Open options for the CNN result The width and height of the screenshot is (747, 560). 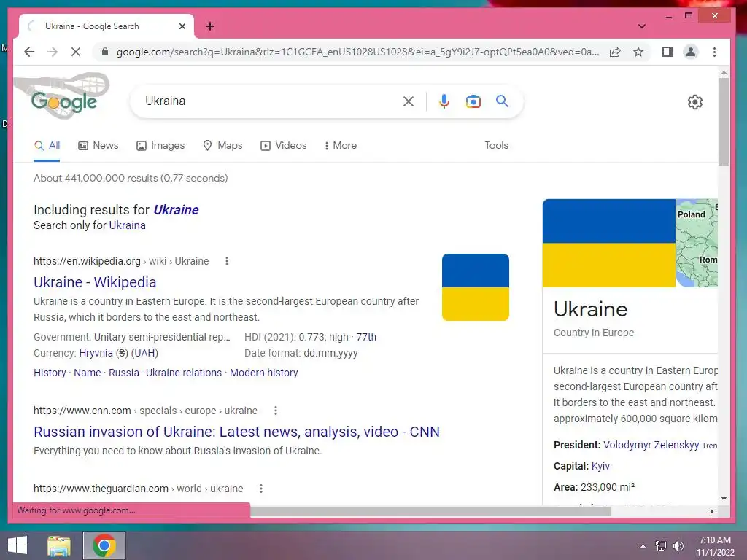point(275,411)
